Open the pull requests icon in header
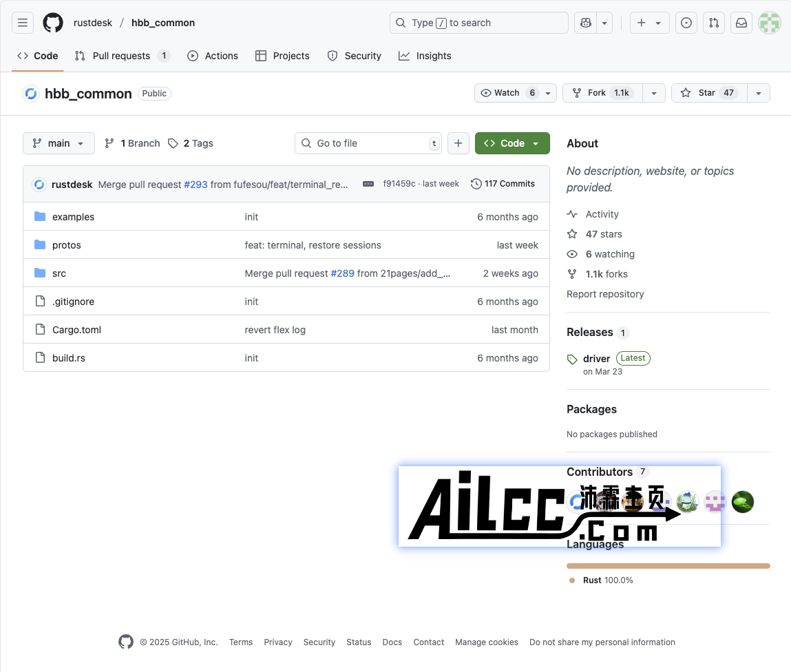The width and height of the screenshot is (791, 672). coord(714,23)
